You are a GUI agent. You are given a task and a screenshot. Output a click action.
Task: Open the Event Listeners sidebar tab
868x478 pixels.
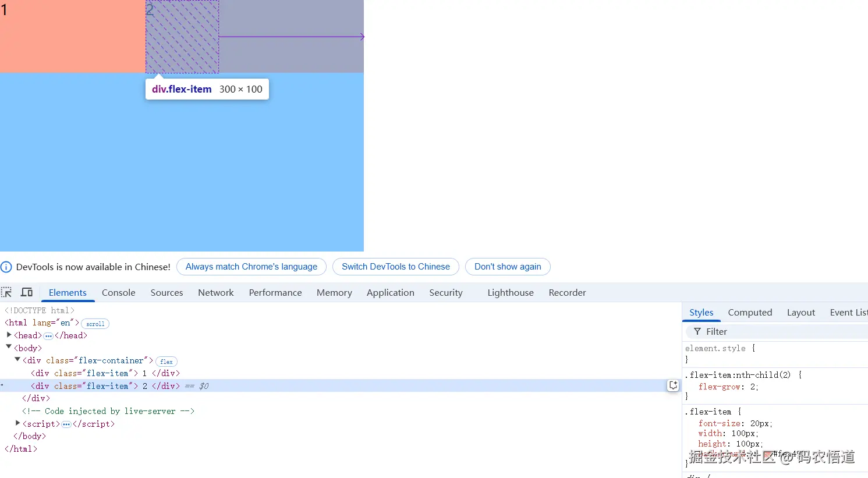(848, 313)
